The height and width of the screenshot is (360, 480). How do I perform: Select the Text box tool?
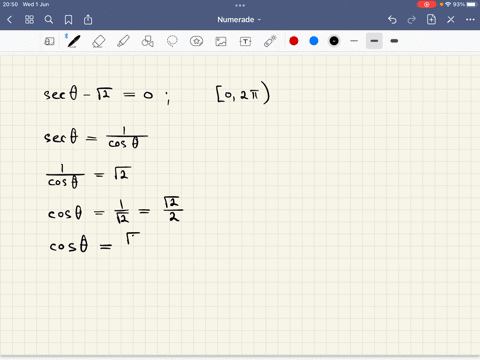coord(245,41)
